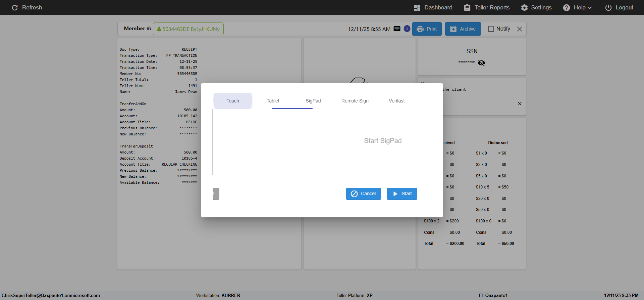
Task: Click the printer icon on Print button
Action: [x=420, y=29]
